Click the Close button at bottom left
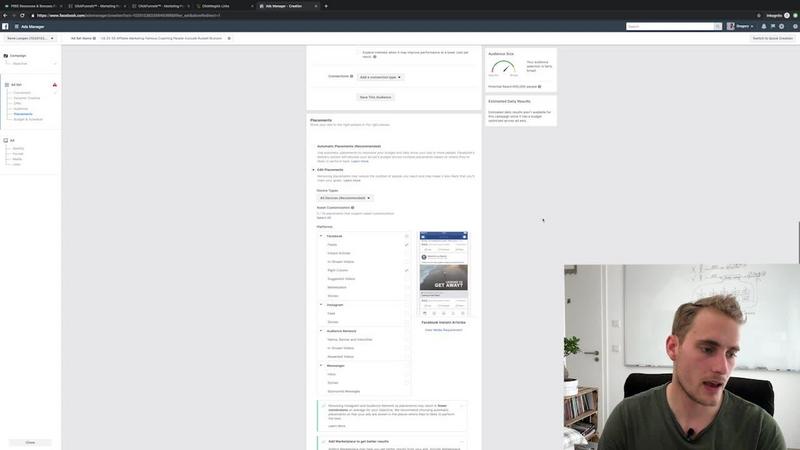Viewport: 800px width, 450px height. pos(30,442)
